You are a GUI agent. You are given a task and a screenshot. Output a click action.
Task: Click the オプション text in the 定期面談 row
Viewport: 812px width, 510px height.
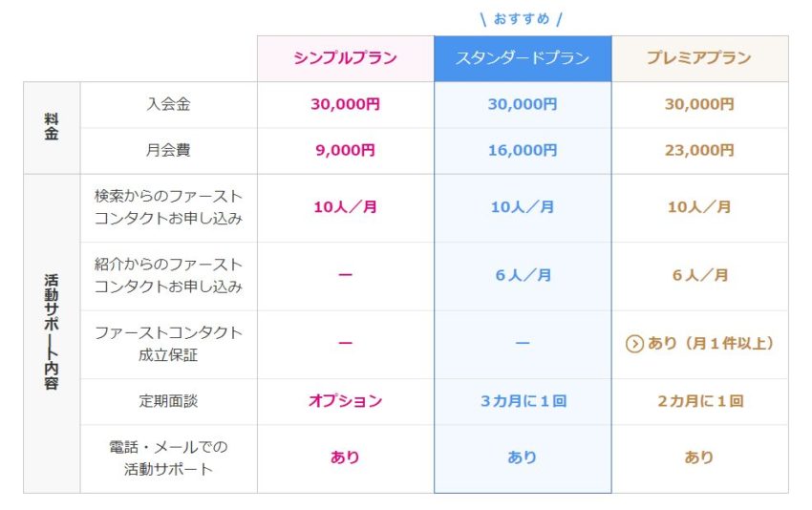tap(346, 401)
